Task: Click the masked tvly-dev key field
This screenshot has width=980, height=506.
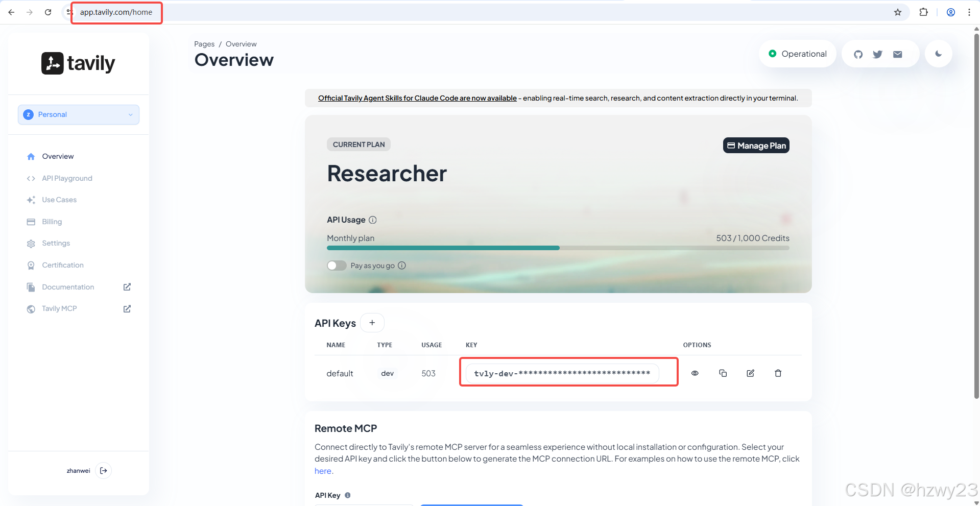Action: 562,373
